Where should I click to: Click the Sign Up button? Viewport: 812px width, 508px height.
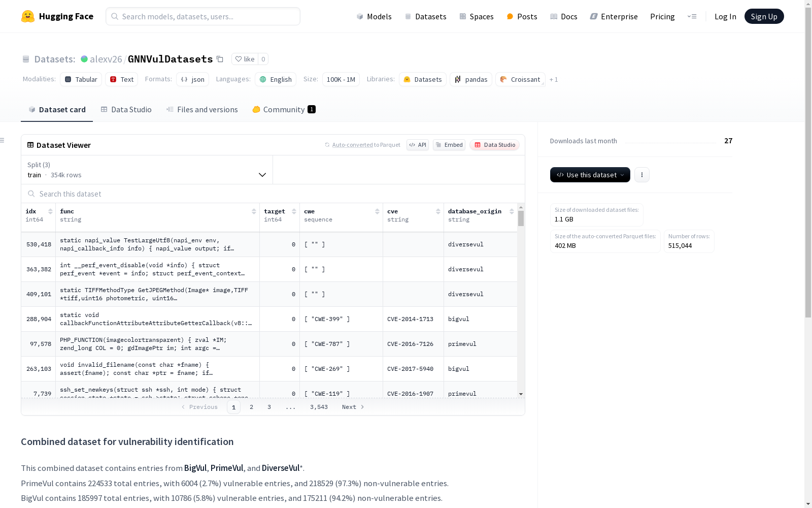pos(764,16)
